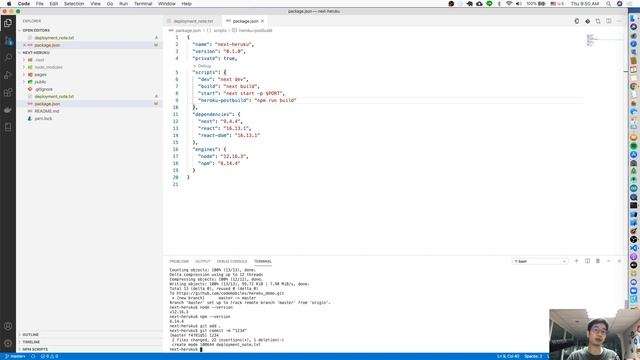Image resolution: width=640 pixels, height=360 pixels.
Task: Open the Run menu
Action: pyautogui.click(x=123, y=4)
